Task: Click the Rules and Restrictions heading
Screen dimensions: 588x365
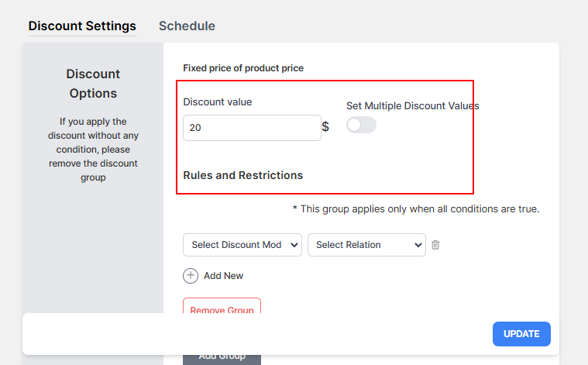Action: click(243, 175)
